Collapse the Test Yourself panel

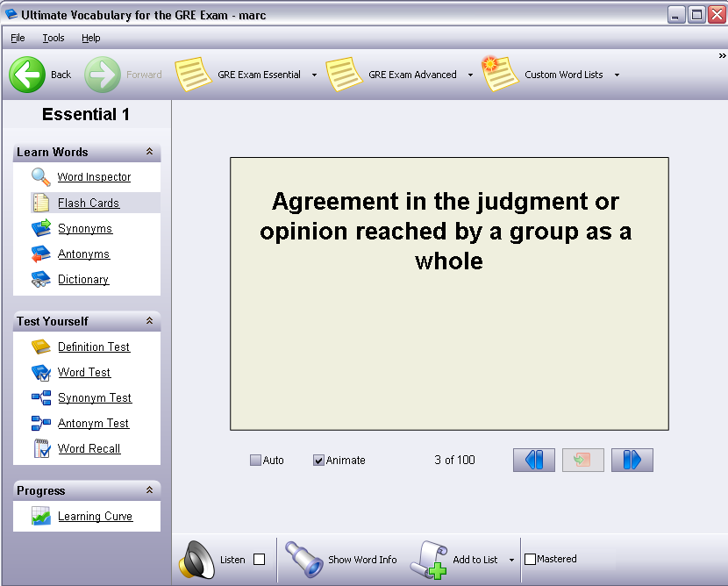(149, 321)
